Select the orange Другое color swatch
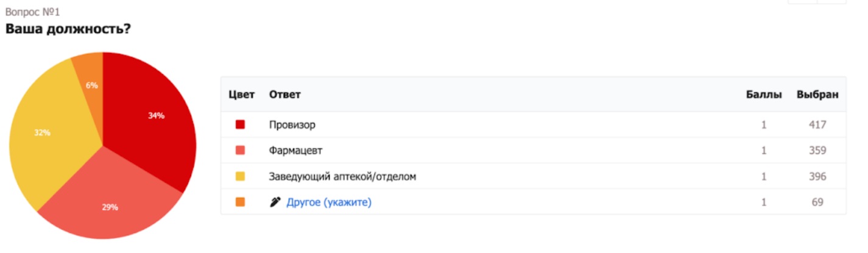Viewport: 868px width, 253px height. [x=240, y=203]
